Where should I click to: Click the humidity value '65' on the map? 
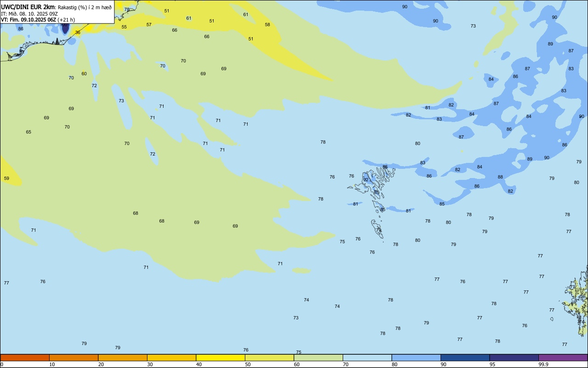click(x=28, y=132)
